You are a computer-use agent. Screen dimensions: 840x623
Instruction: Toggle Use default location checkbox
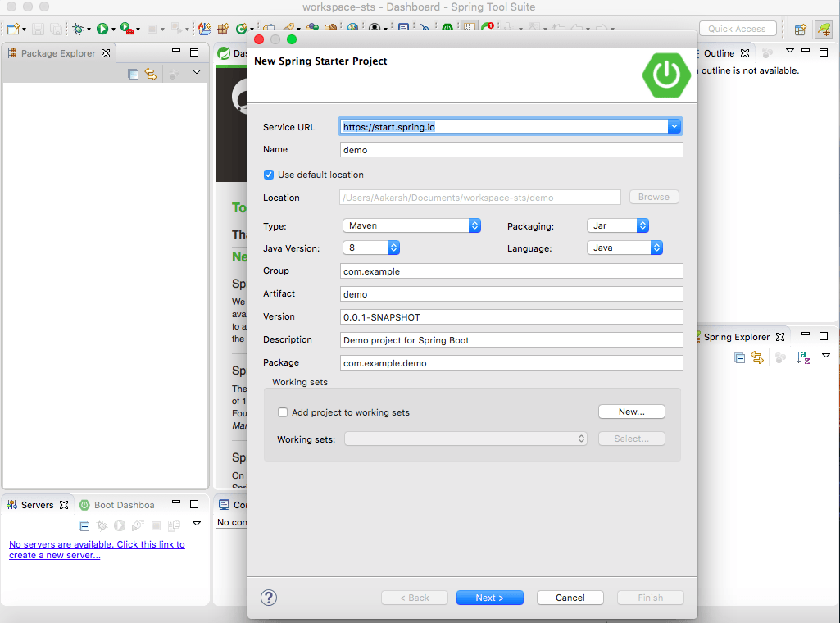[269, 175]
